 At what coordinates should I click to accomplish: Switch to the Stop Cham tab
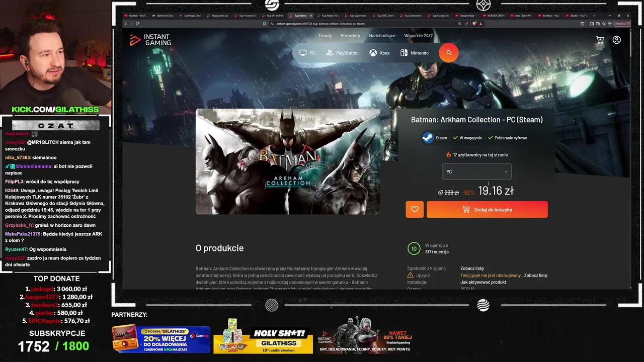point(521,16)
